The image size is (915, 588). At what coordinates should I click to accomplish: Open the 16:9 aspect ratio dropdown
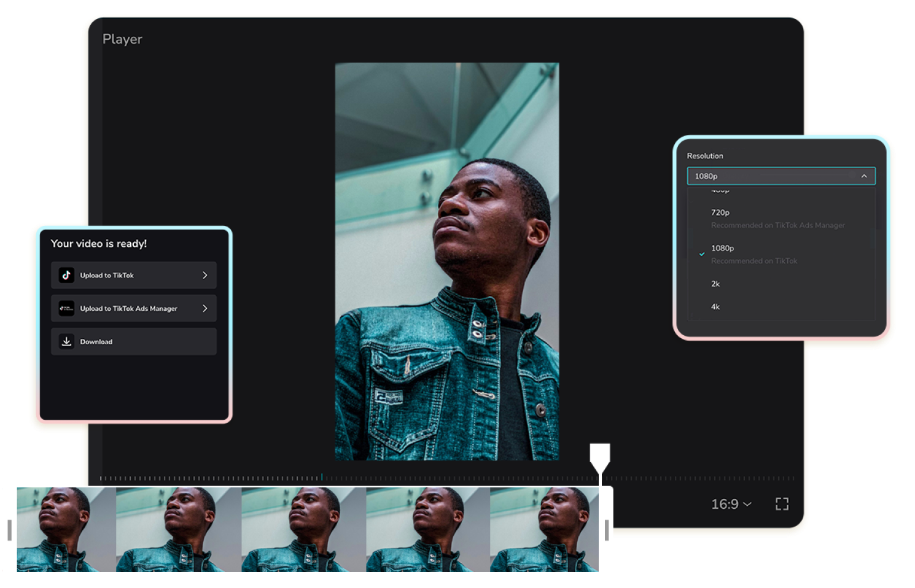pos(731,504)
